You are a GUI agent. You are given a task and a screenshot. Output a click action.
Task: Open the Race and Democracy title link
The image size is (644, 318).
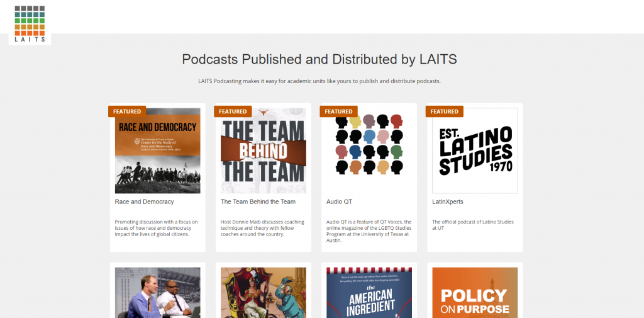click(144, 202)
